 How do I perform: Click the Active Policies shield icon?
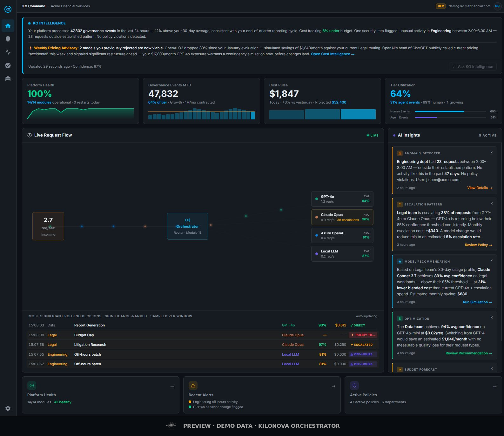point(354,386)
